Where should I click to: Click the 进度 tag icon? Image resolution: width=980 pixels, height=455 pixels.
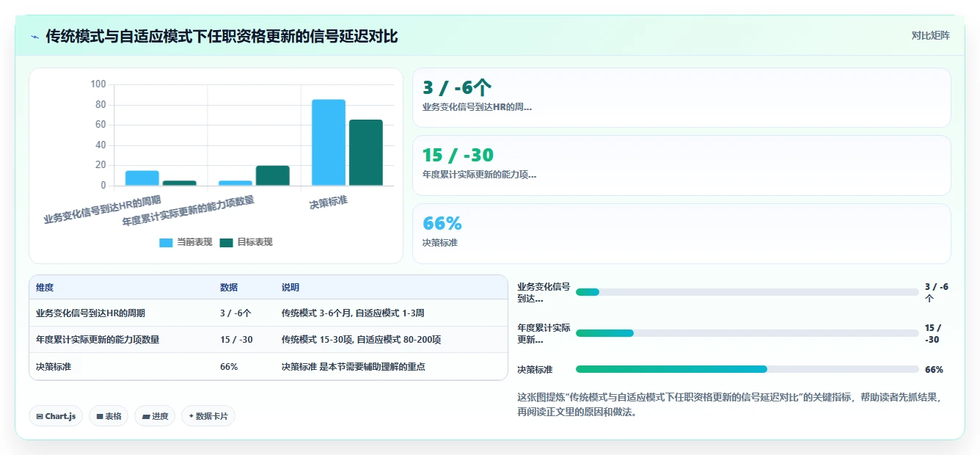coord(146,416)
